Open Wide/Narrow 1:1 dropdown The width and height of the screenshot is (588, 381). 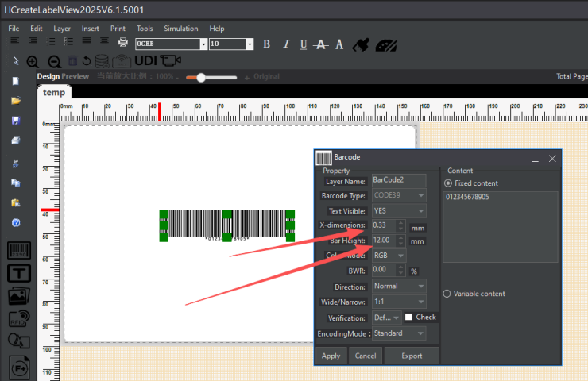pyautogui.click(x=399, y=302)
